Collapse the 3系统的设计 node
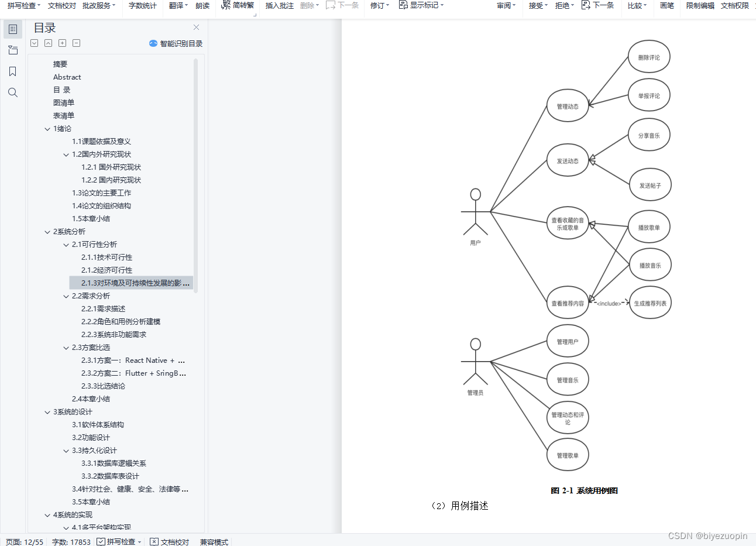 (x=47, y=412)
